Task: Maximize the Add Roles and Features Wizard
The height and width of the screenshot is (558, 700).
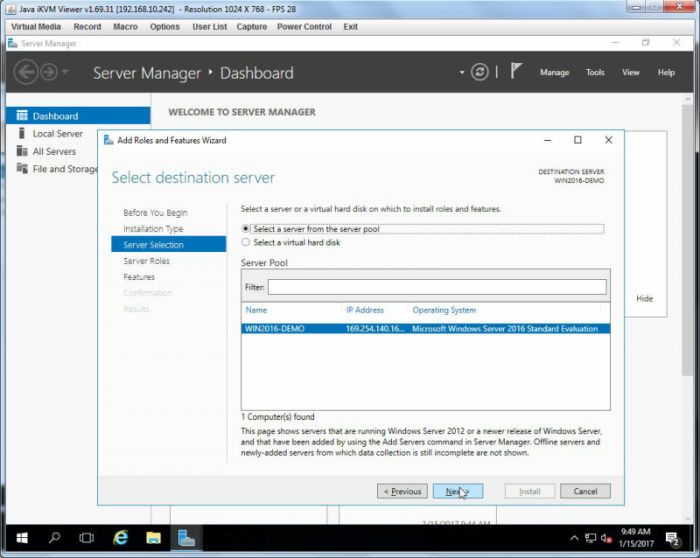Action: tap(578, 140)
